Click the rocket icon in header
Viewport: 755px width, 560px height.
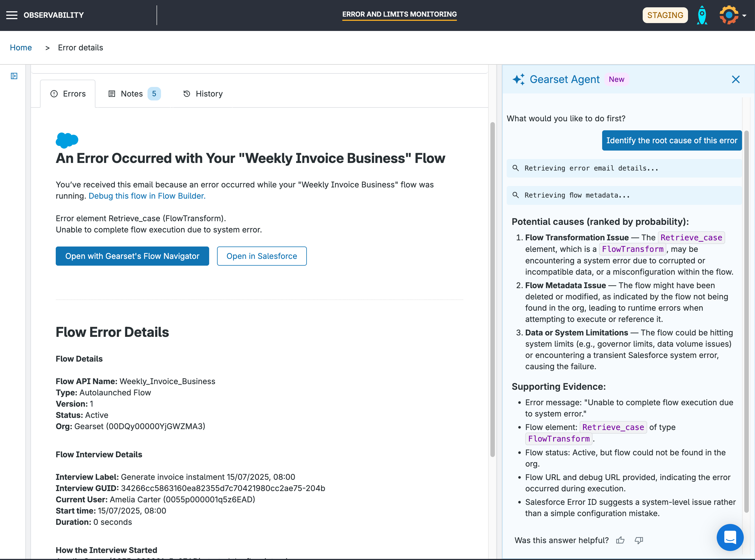[702, 15]
